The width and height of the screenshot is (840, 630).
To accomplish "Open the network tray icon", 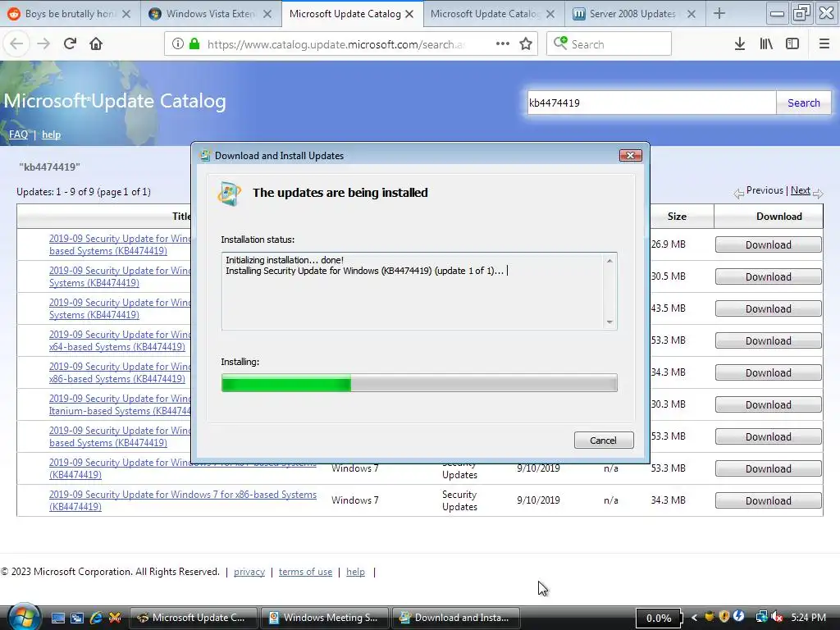I will coord(761,617).
